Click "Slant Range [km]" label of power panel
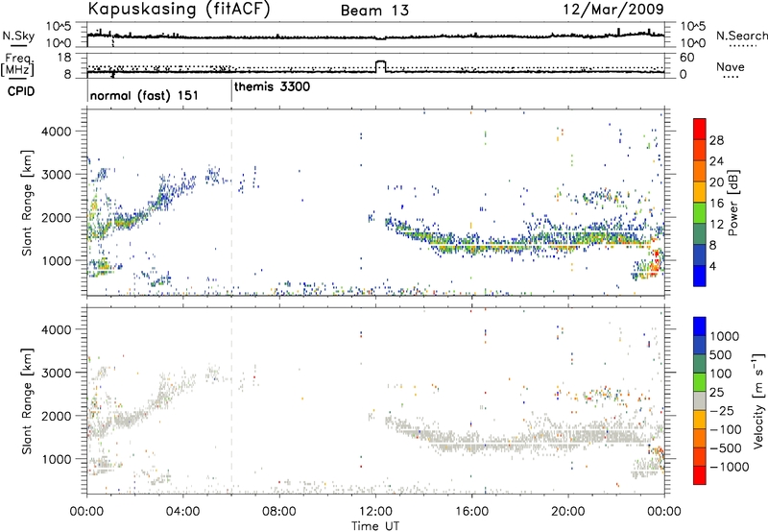Screen dimensions: 768x532 coord(27,203)
